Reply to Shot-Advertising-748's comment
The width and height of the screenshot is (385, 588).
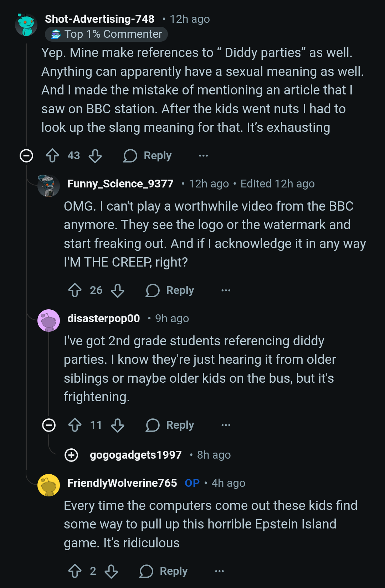point(148,156)
